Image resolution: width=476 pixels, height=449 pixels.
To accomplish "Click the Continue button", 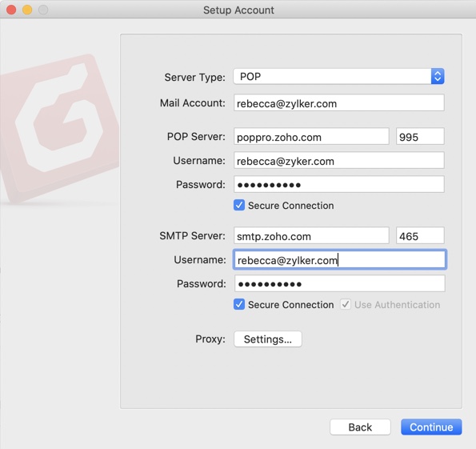I will click(x=431, y=427).
